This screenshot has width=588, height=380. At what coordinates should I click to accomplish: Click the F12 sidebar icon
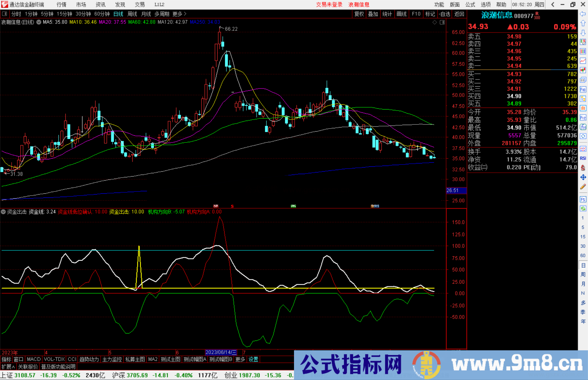583,118
